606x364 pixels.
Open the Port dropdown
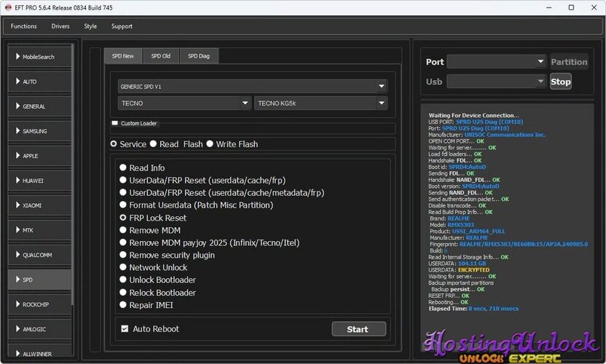496,62
